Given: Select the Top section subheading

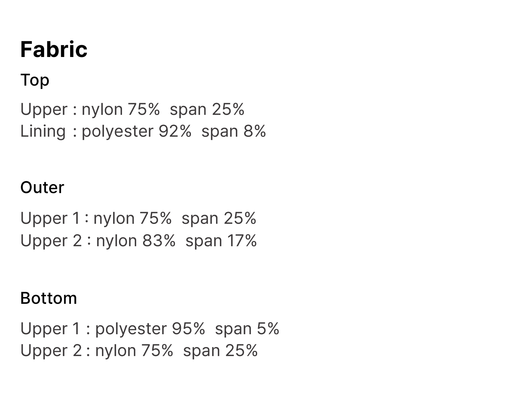Looking at the screenshot, I should 35,80.
